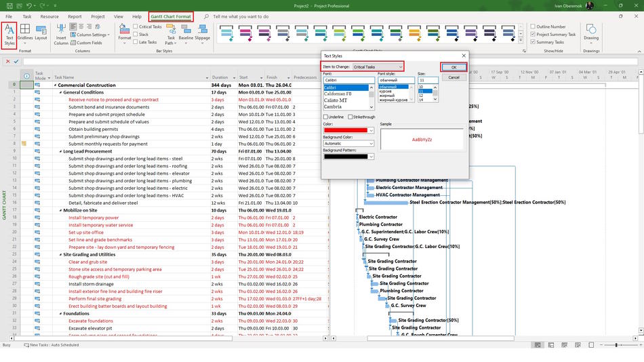Open the Gridlines dropdown button
644x362 pixels.
pyautogui.click(x=24, y=35)
